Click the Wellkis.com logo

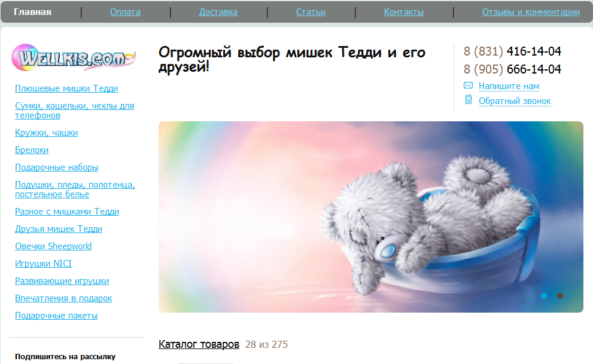point(73,58)
